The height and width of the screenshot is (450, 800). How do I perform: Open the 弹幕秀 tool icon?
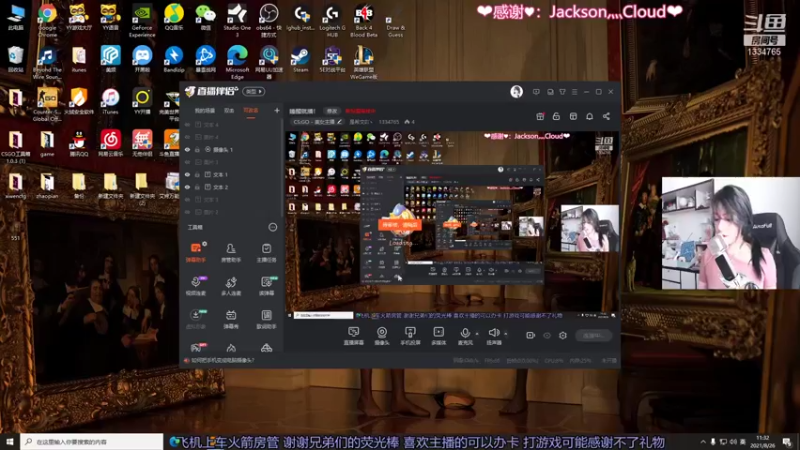(x=231, y=319)
